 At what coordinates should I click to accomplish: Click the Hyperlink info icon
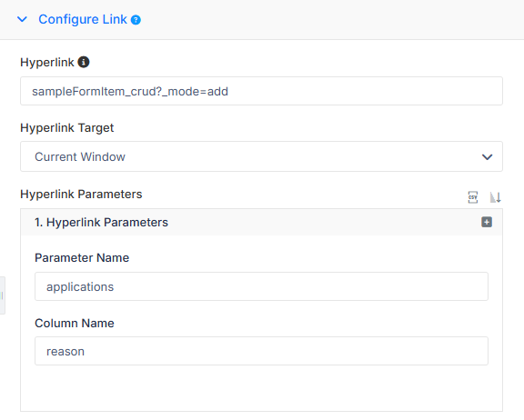point(84,62)
